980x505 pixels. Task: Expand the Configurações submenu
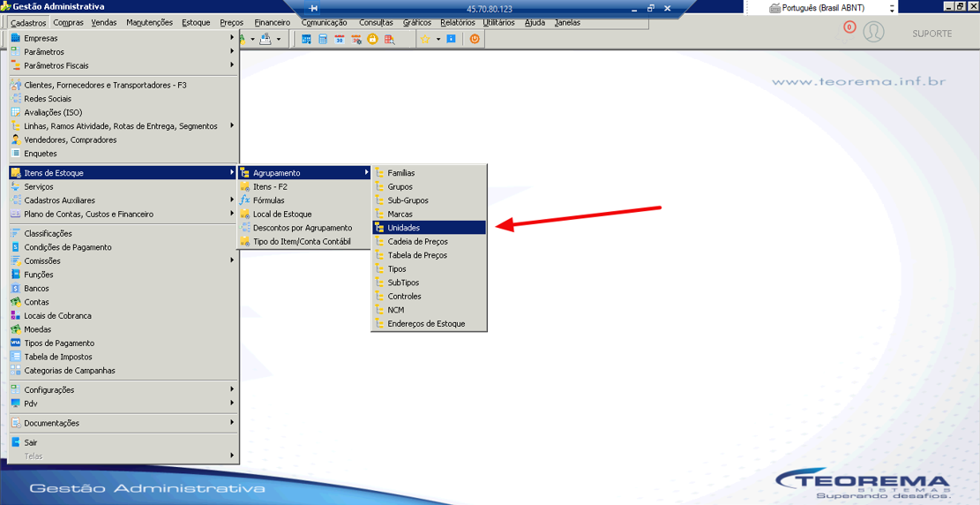click(123, 390)
